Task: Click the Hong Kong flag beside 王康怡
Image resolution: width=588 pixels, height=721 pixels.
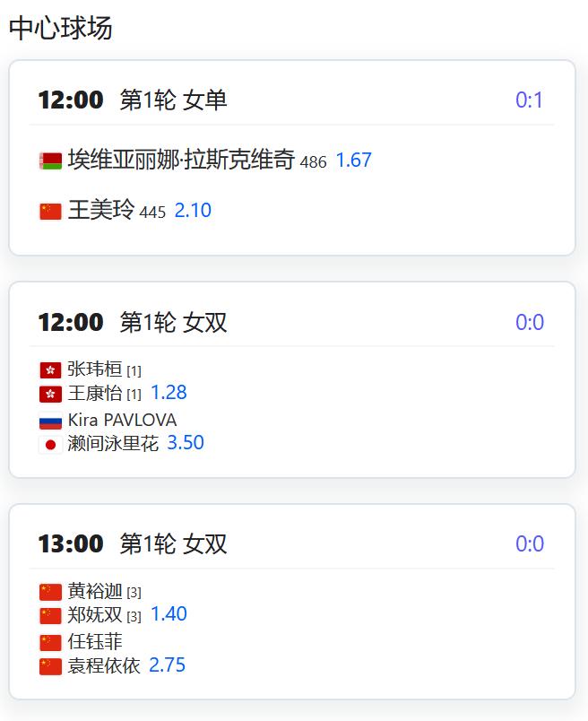Action: pyautogui.click(x=50, y=394)
